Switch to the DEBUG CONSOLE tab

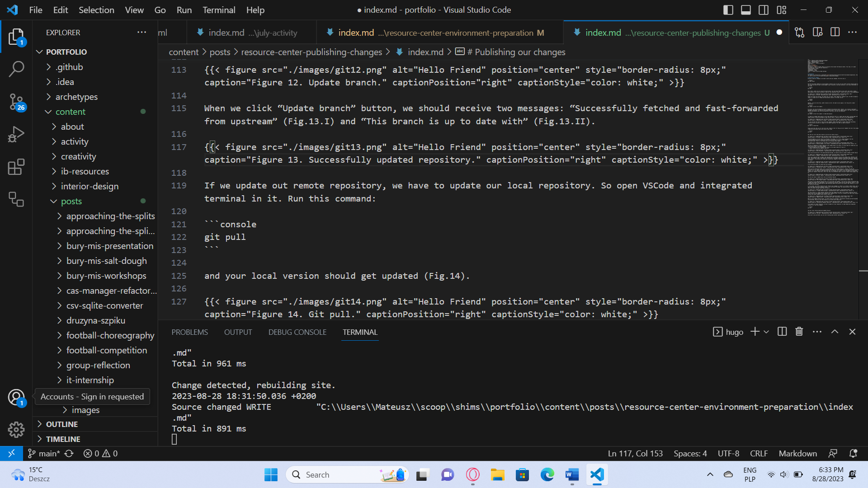[x=297, y=332]
